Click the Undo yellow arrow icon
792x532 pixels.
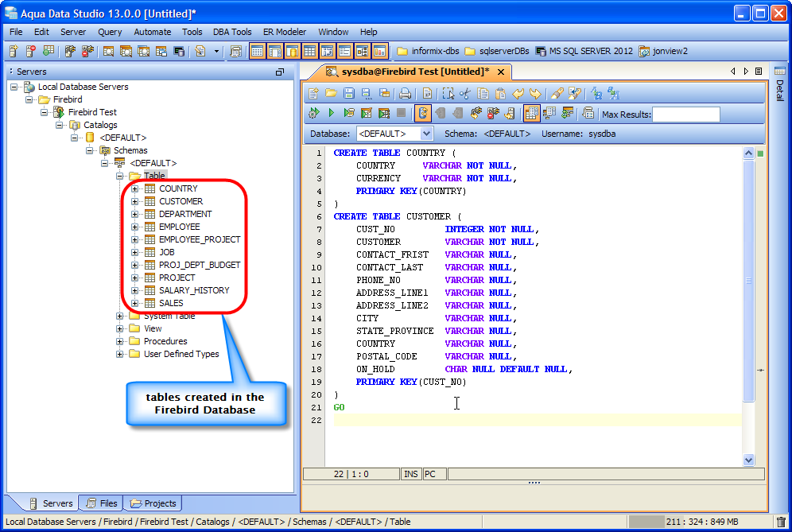point(518,94)
